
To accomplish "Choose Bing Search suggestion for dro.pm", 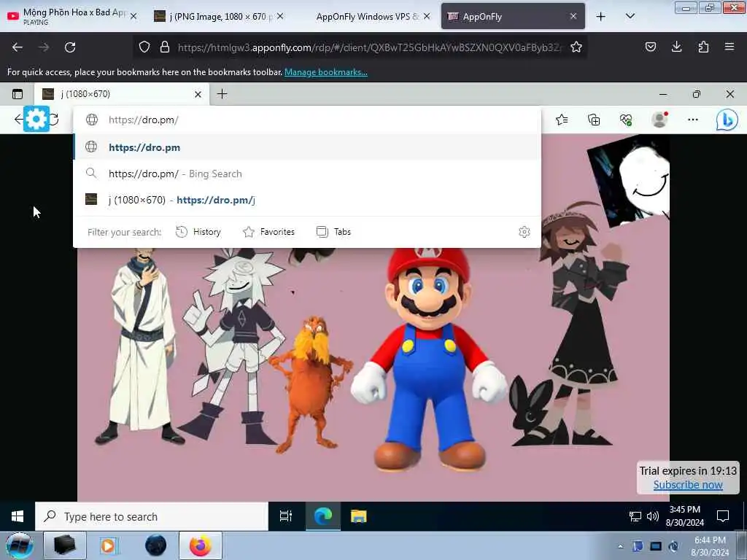I will tap(307, 174).
